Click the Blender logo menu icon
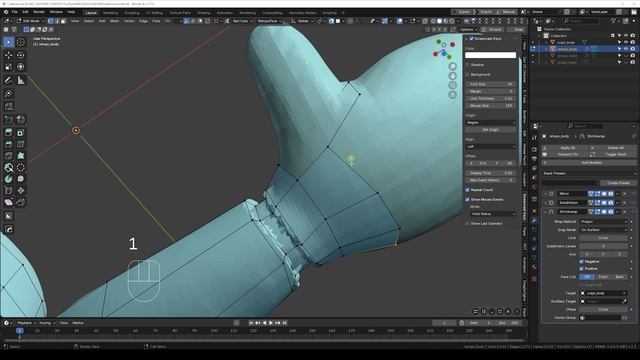The width and height of the screenshot is (640, 360). coord(6,12)
